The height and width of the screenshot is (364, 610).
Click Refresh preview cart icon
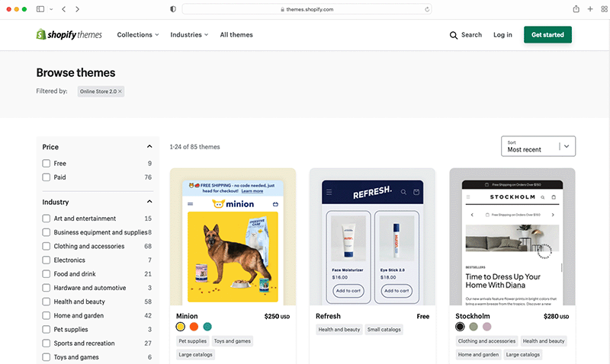tap(416, 192)
